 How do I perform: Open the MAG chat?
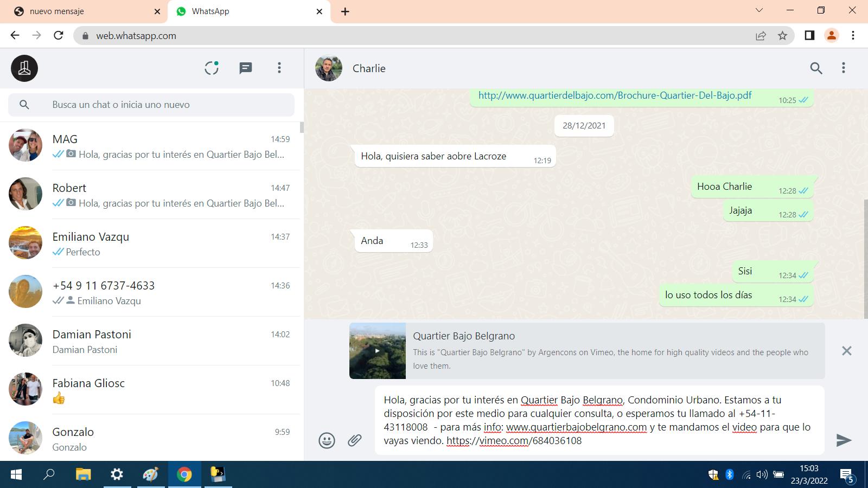point(150,146)
